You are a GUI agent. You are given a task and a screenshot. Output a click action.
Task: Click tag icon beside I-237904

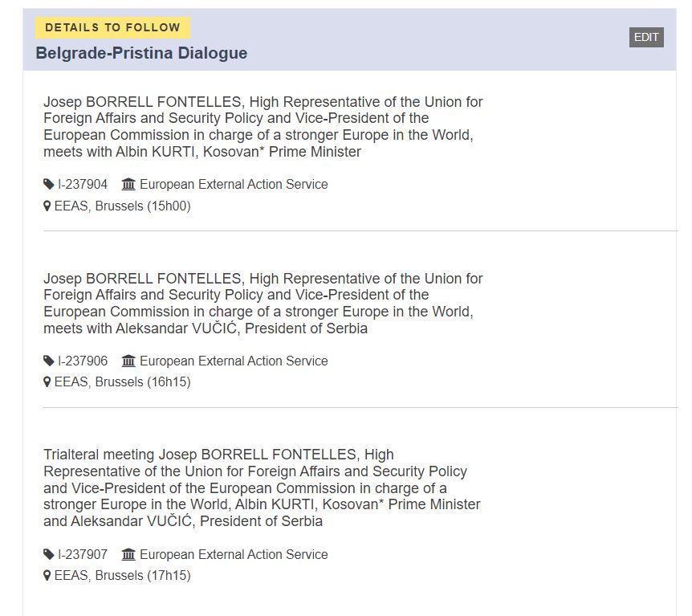click(x=48, y=184)
